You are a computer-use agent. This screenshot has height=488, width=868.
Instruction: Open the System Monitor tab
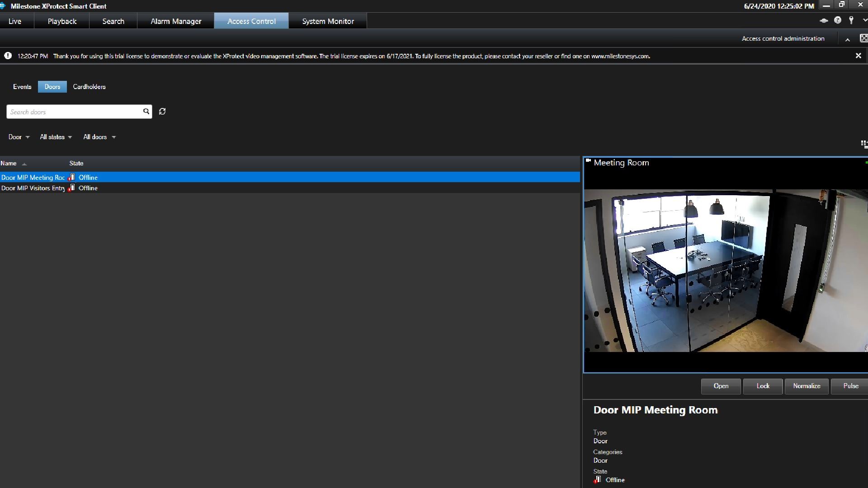point(328,21)
